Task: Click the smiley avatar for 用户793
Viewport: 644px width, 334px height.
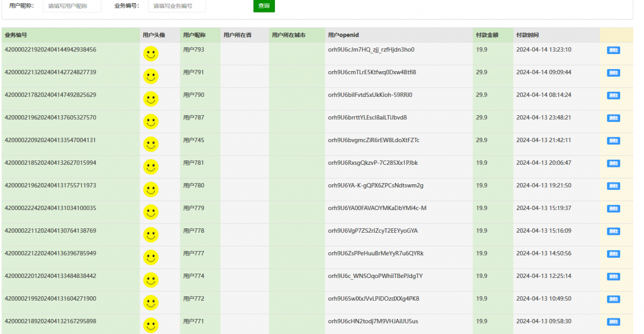Action: point(151,54)
